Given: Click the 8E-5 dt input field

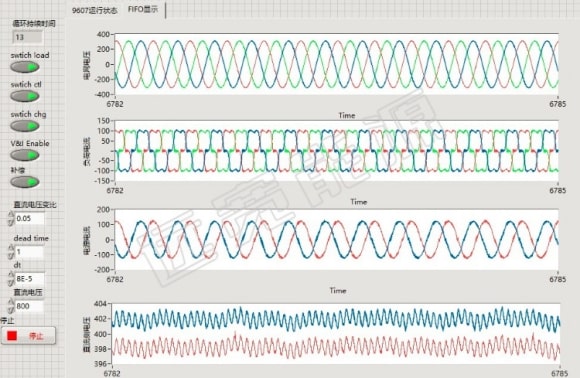Looking at the screenshot, I should [30, 279].
